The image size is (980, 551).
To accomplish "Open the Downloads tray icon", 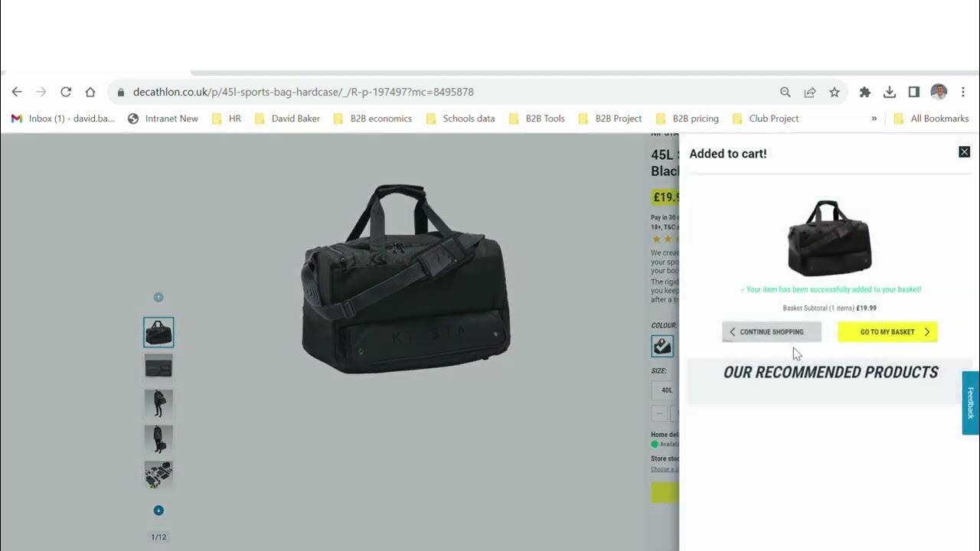I will coord(890,92).
